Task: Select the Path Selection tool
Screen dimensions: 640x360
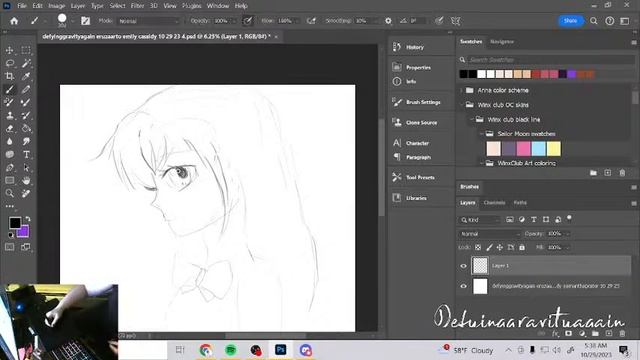Action: pyautogui.click(x=26, y=168)
